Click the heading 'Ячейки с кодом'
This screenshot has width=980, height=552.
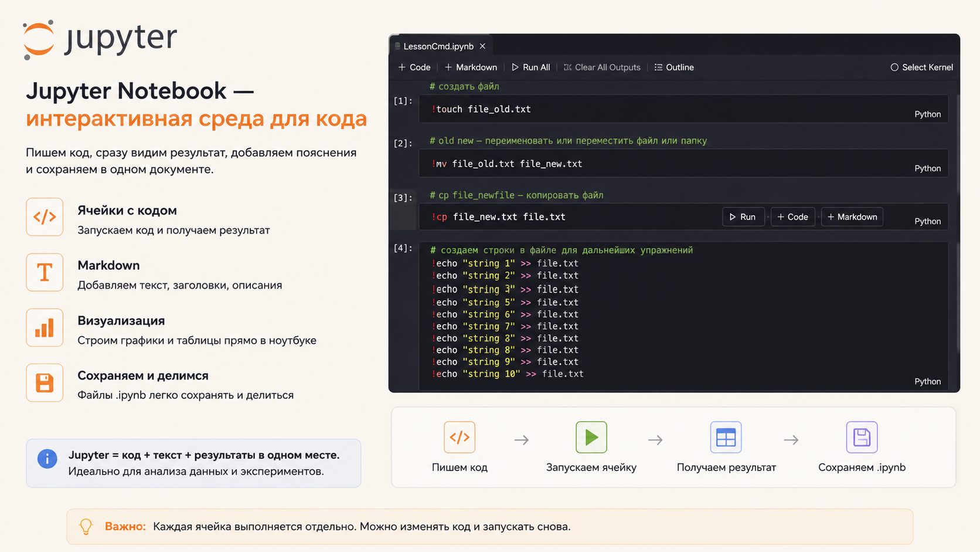[127, 211]
